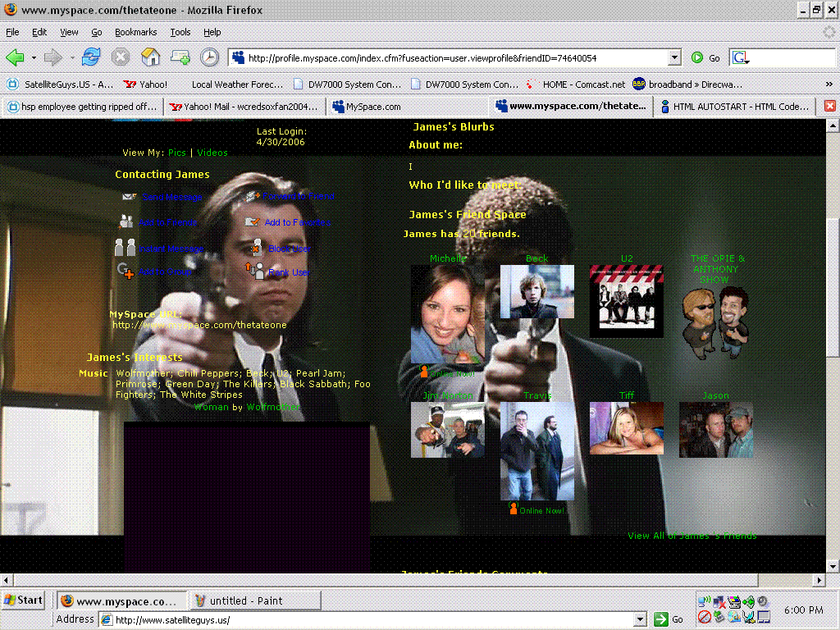Switch to hsp employee getting ripped off tab

pos(83,107)
